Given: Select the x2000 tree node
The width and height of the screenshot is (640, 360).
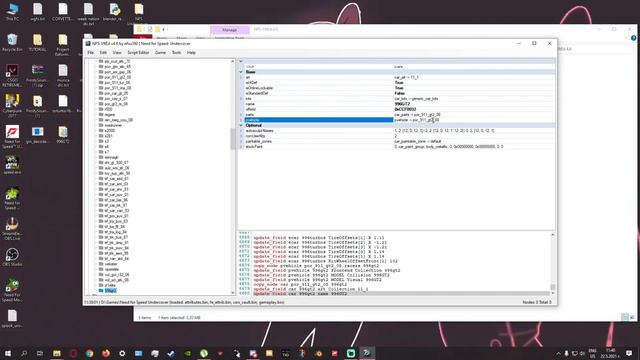Looking at the screenshot, I should coord(109,131).
